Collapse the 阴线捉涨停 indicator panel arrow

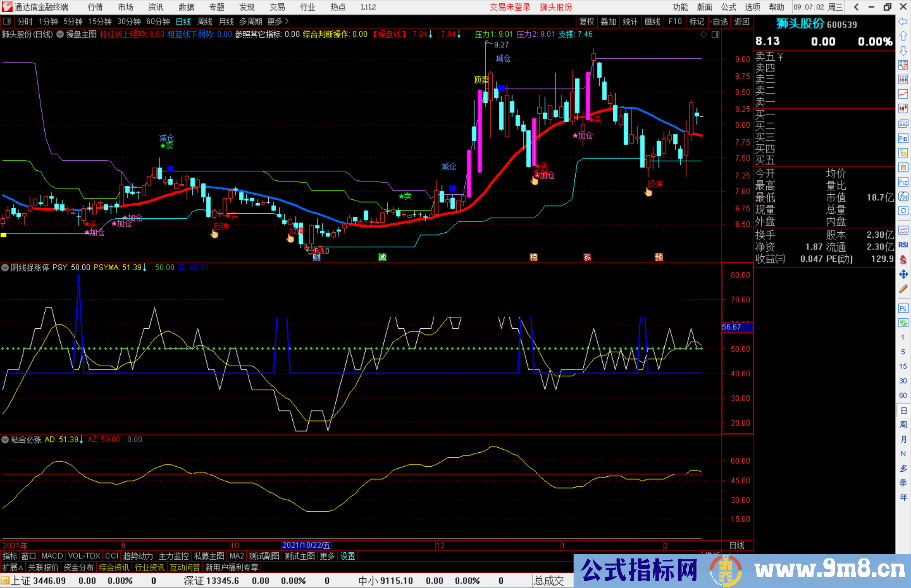(x=5, y=267)
